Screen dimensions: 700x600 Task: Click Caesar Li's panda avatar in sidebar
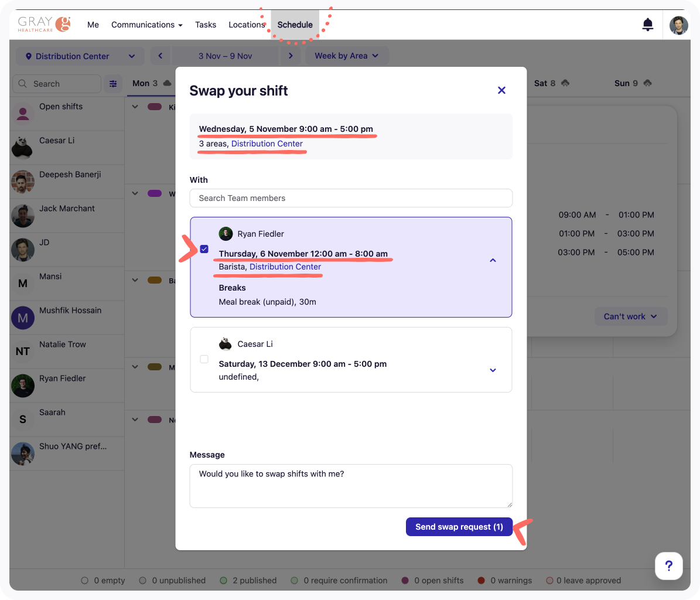[x=23, y=147]
